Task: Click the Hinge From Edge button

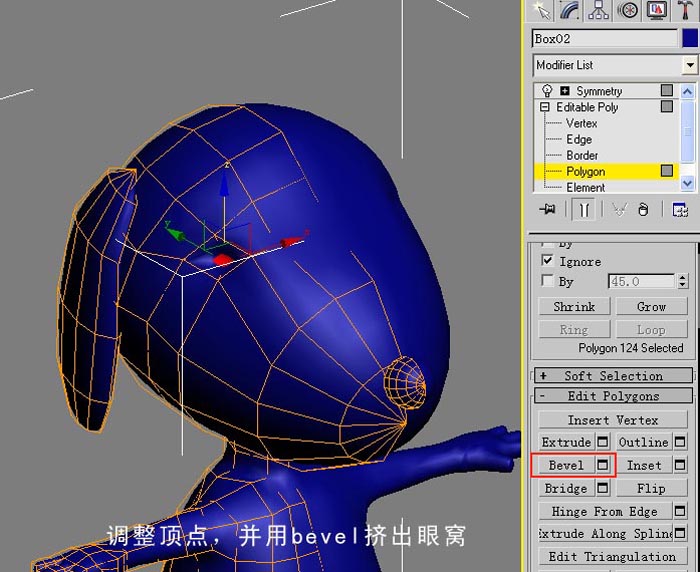Action: pyautogui.click(x=605, y=511)
